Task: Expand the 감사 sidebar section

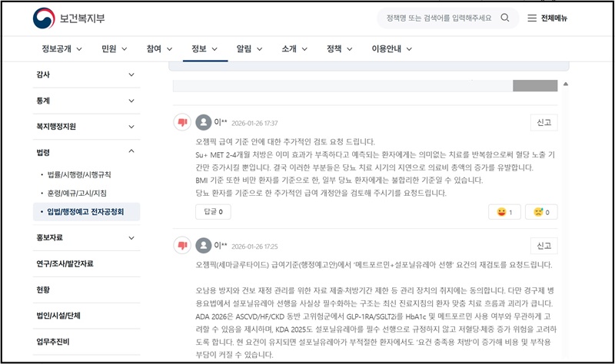Action: pyautogui.click(x=131, y=74)
